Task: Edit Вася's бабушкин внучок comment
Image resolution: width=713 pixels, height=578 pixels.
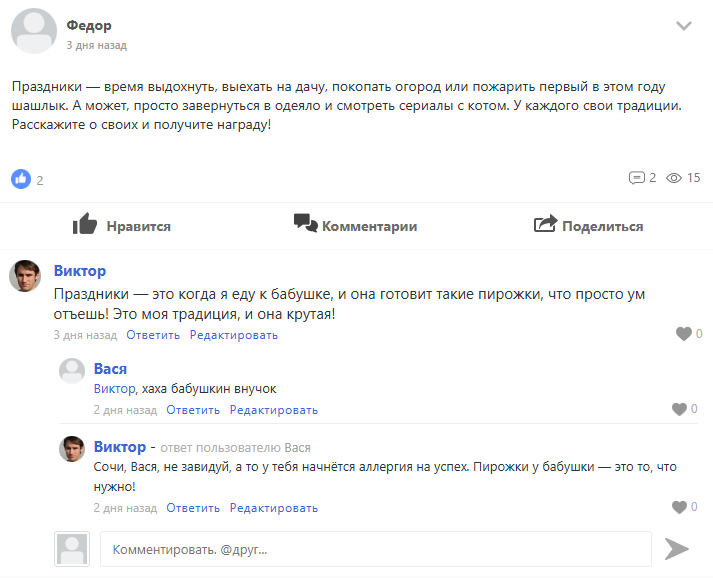Action: [x=274, y=410]
